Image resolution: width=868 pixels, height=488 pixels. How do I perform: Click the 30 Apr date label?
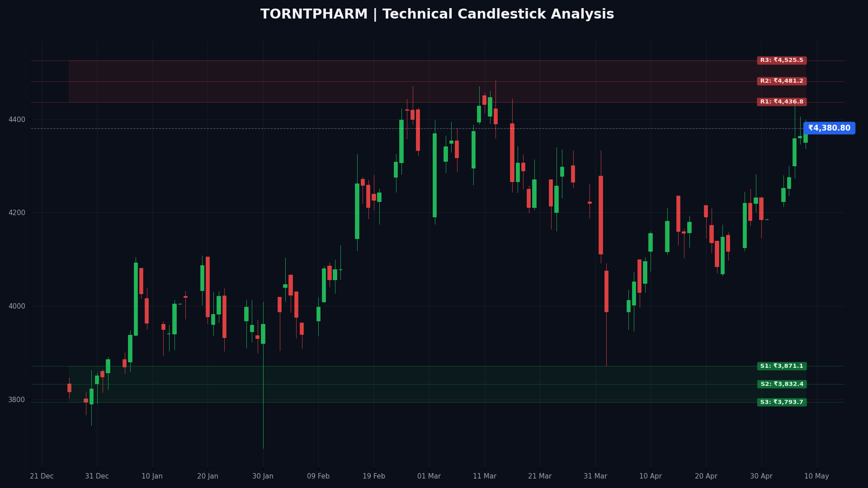(761, 476)
